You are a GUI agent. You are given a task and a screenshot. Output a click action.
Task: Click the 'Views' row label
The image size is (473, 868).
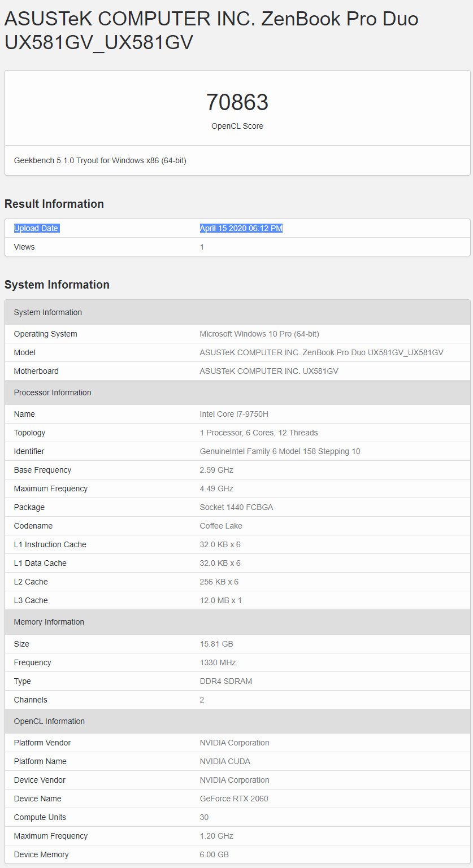[24, 247]
